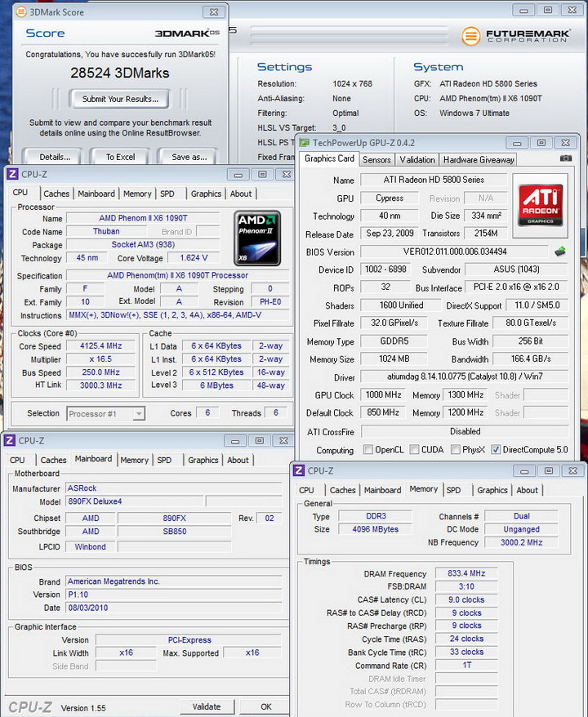The image size is (588, 717).
Task: Click the Core Voltage value 1.624 V
Action: click(194, 258)
